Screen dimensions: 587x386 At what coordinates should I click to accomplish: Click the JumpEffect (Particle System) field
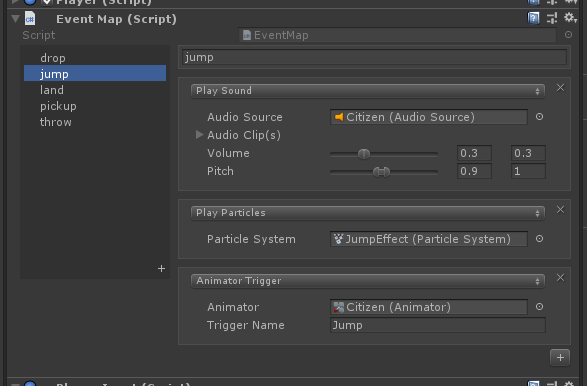point(429,239)
